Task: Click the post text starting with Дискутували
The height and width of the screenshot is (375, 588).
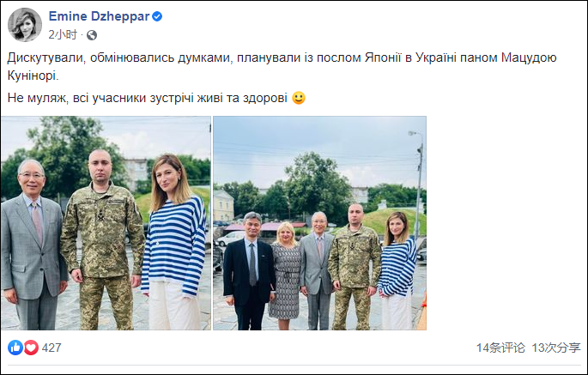Action: click(282, 66)
